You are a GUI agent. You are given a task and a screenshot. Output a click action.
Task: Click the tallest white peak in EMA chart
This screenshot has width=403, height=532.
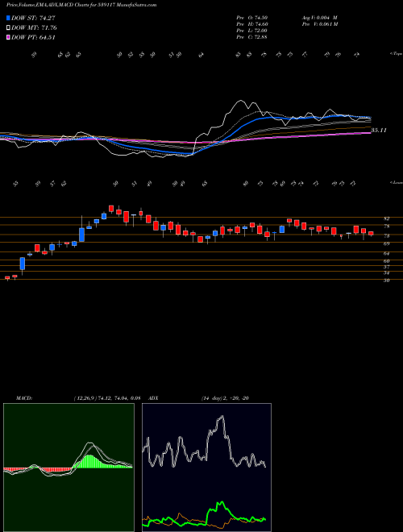[241, 101]
